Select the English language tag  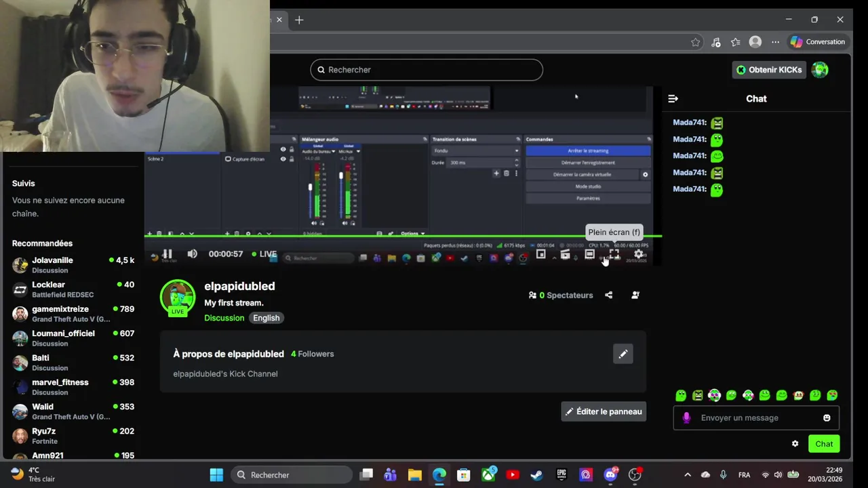266,318
